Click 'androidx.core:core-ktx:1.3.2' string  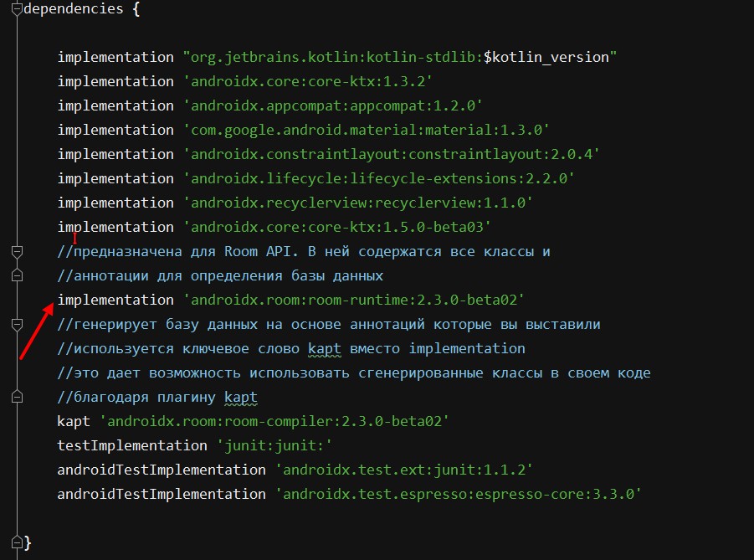(308, 81)
